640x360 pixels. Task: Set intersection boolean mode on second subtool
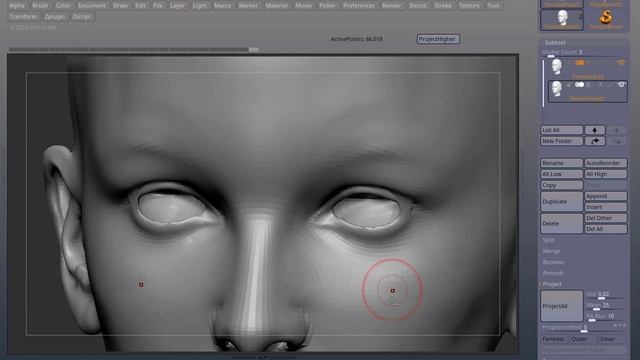click(x=600, y=85)
